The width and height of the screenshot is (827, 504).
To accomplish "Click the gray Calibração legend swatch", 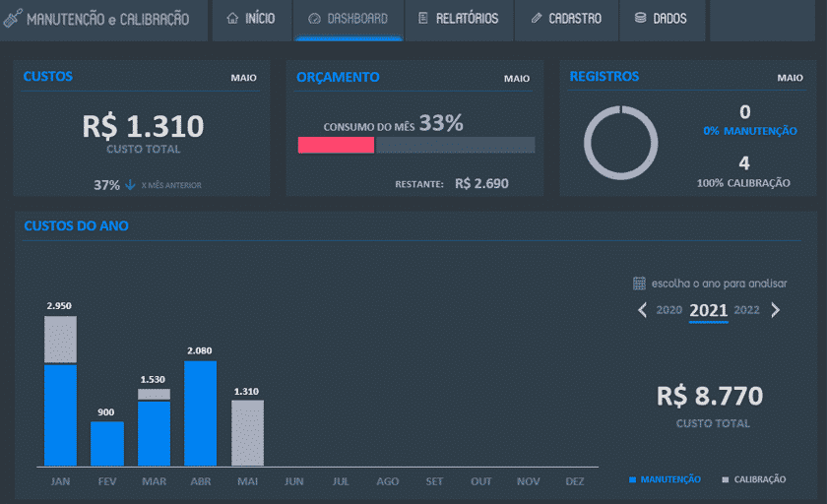I will click(x=726, y=479).
